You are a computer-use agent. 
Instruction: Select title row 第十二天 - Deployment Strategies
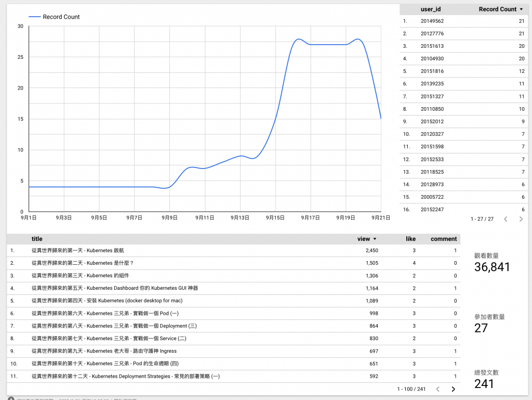tap(233, 376)
